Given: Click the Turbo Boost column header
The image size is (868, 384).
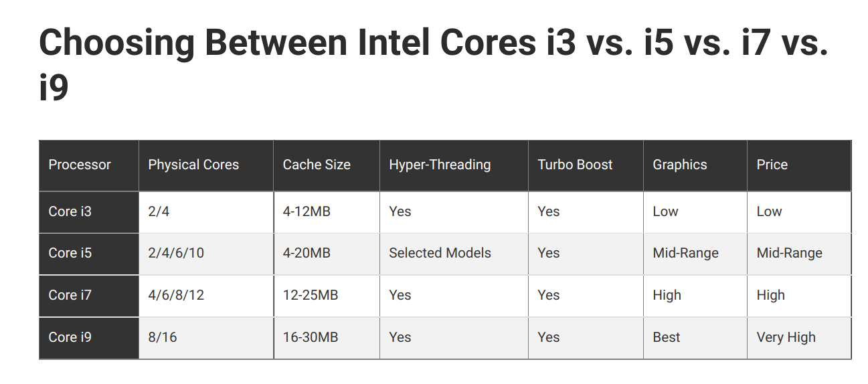Looking at the screenshot, I should (575, 165).
